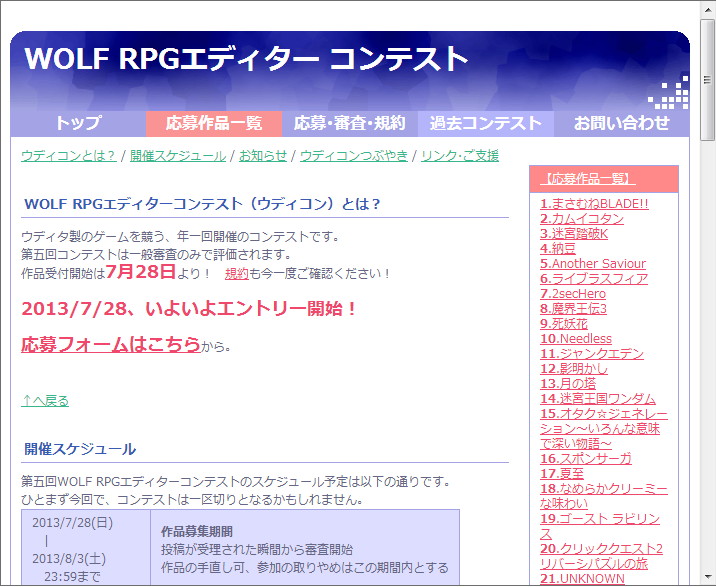Open entry 14.迷宮王国ワンダム

[x=598, y=399]
